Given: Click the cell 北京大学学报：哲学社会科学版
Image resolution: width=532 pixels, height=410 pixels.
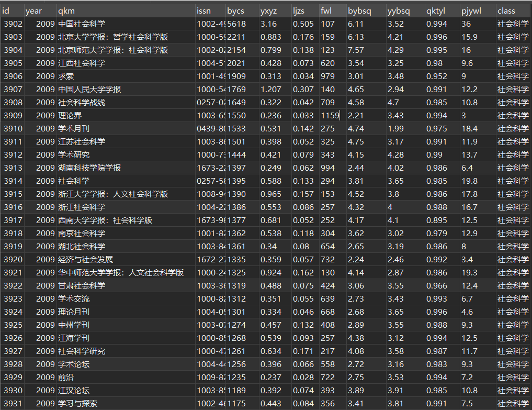Looking at the screenshot, I should click(x=126, y=37).
